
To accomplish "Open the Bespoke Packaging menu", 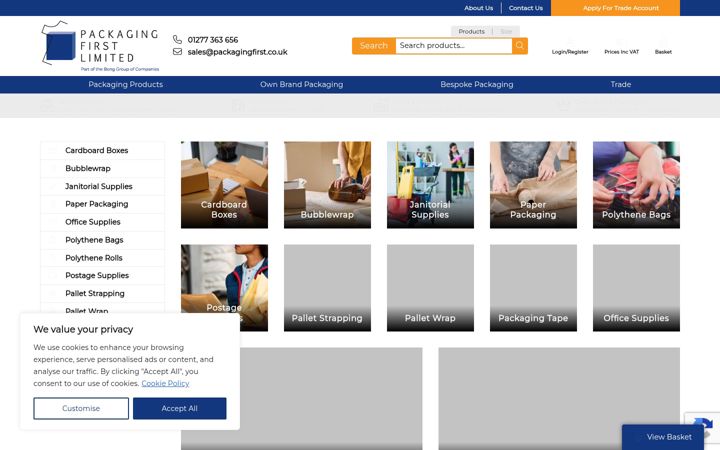I will [x=477, y=84].
